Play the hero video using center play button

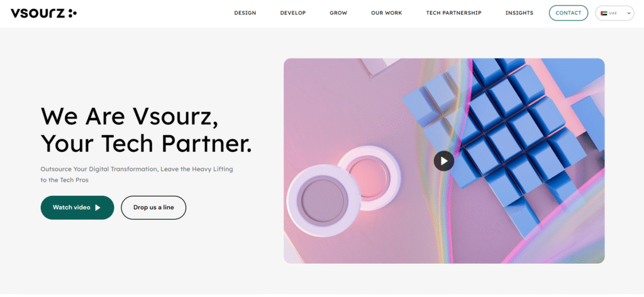pos(443,161)
